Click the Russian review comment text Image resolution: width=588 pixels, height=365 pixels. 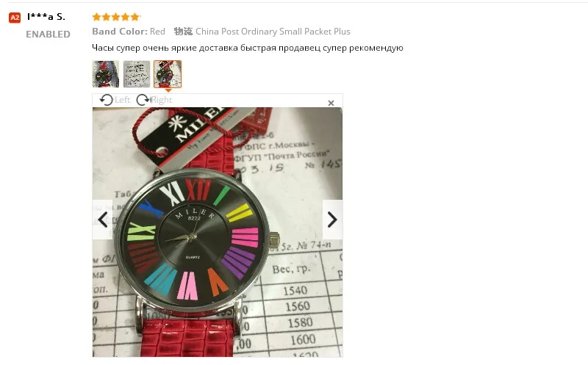(x=248, y=48)
